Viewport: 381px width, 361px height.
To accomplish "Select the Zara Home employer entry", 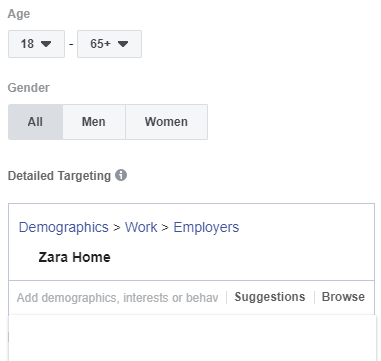I will click(x=74, y=257).
